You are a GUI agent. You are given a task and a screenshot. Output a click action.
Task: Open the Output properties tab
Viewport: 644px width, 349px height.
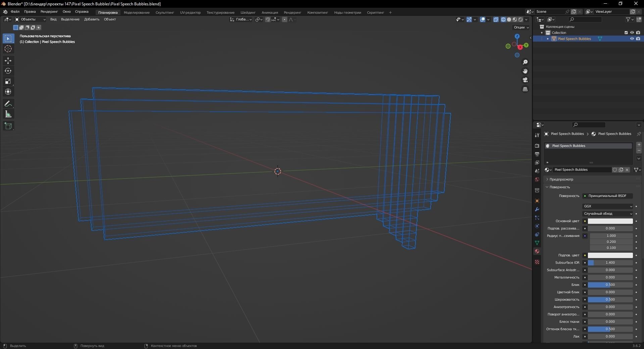[537, 154]
